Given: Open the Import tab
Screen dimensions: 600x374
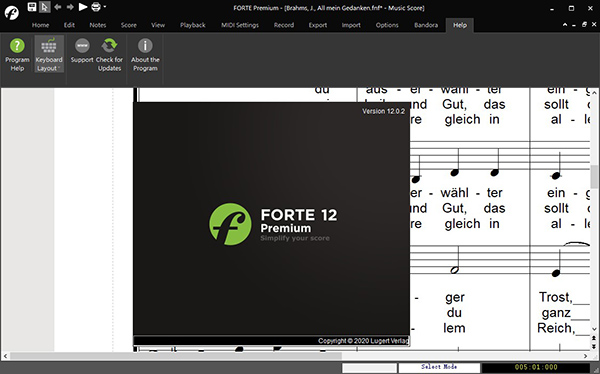Looking at the screenshot, I should (x=351, y=25).
